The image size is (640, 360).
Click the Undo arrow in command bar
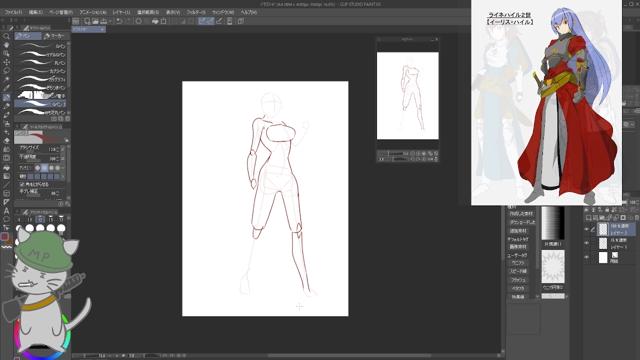pyautogui.click(x=119, y=21)
